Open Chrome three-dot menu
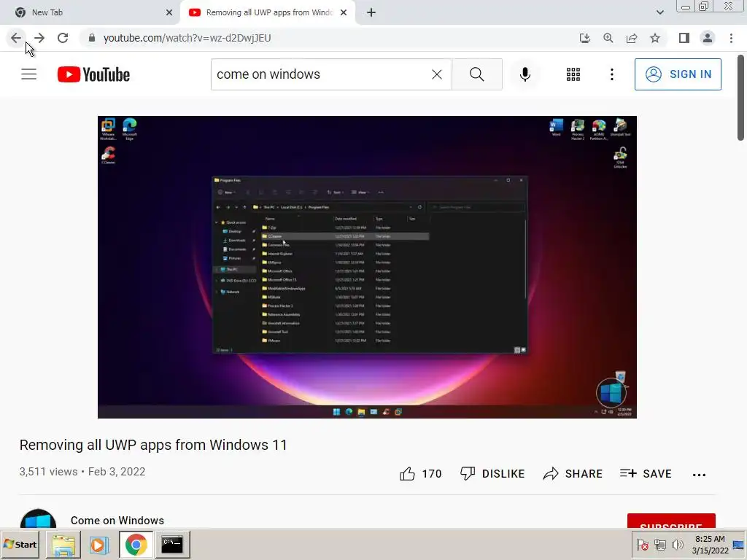The image size is (747, 560). click(x=731, y=38)
